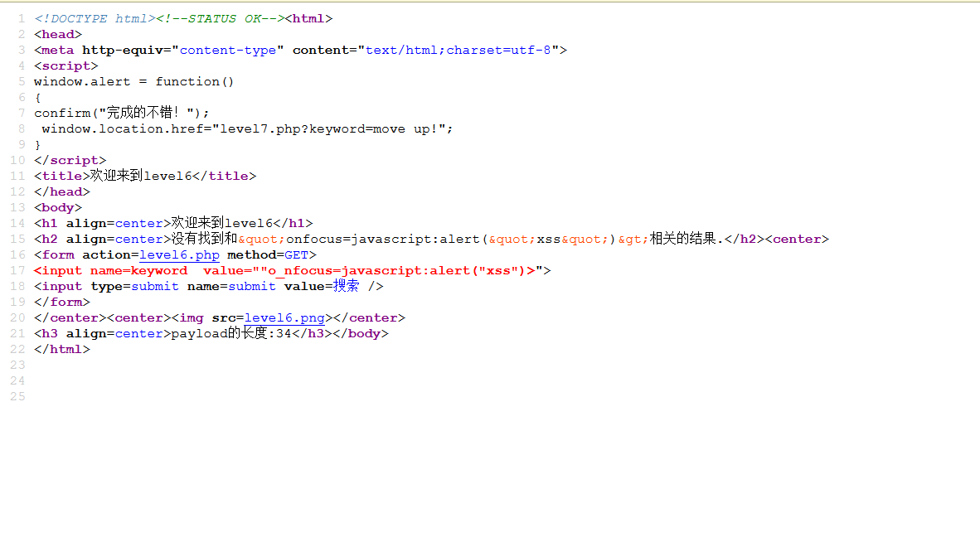Click the STATUS OK comment
980x552 pixels.
pyautogui.click(x=220, y=19)
